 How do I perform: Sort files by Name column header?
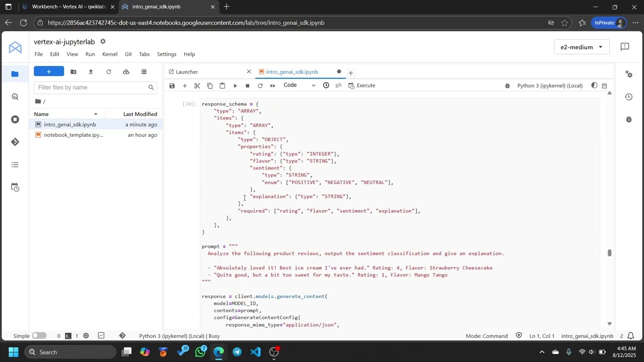(x=66, y=114)
